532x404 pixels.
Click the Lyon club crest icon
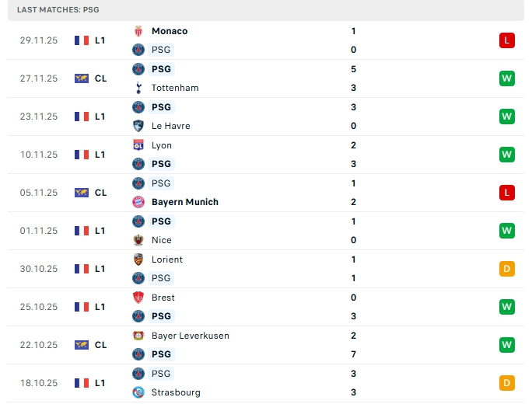[138, 145]
